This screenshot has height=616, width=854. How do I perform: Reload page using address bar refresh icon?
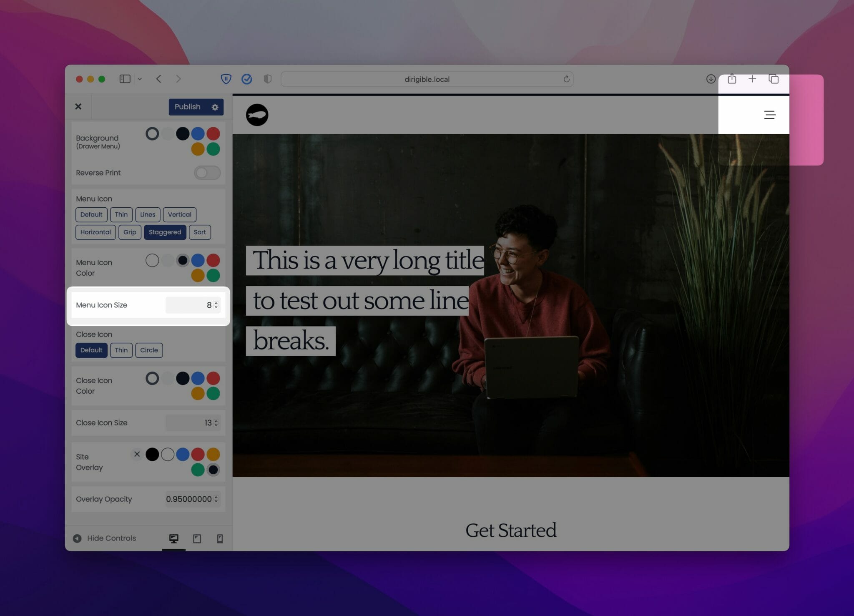566,79
